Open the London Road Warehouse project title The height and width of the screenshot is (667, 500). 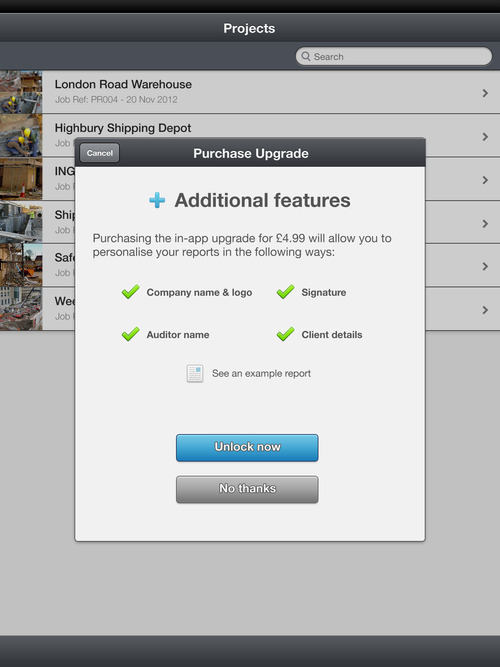[123, 84]
